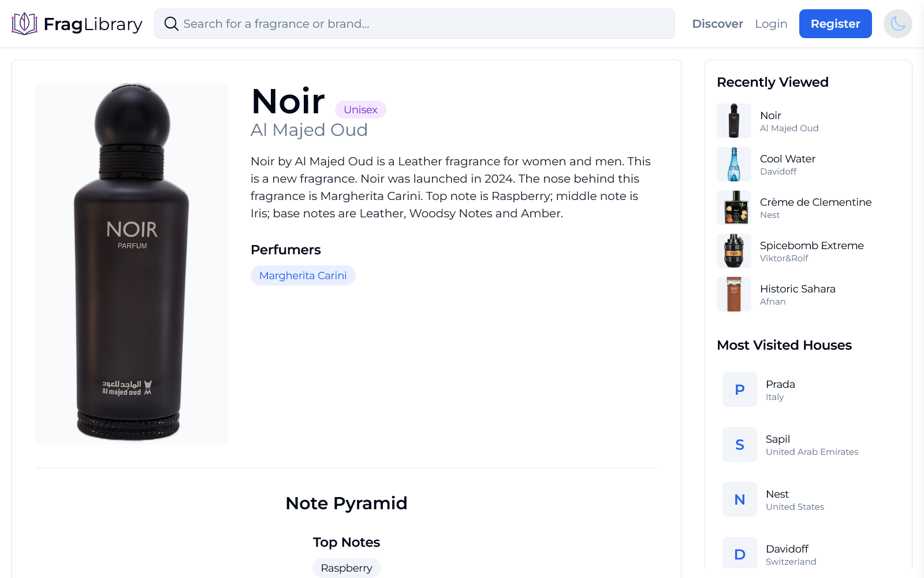This screenshot has width=924, height=578.
Task: Go to the Login page
Action: click(771, 24)
